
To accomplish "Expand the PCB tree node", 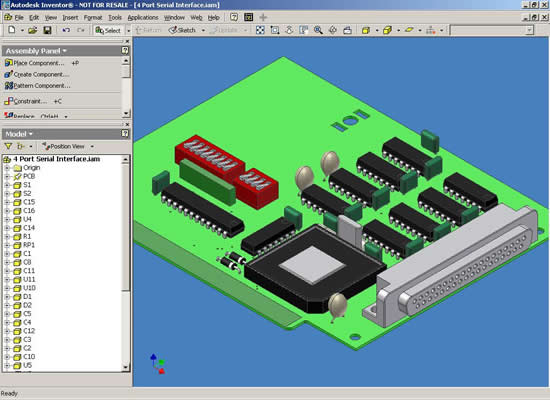I will point(7,176).
